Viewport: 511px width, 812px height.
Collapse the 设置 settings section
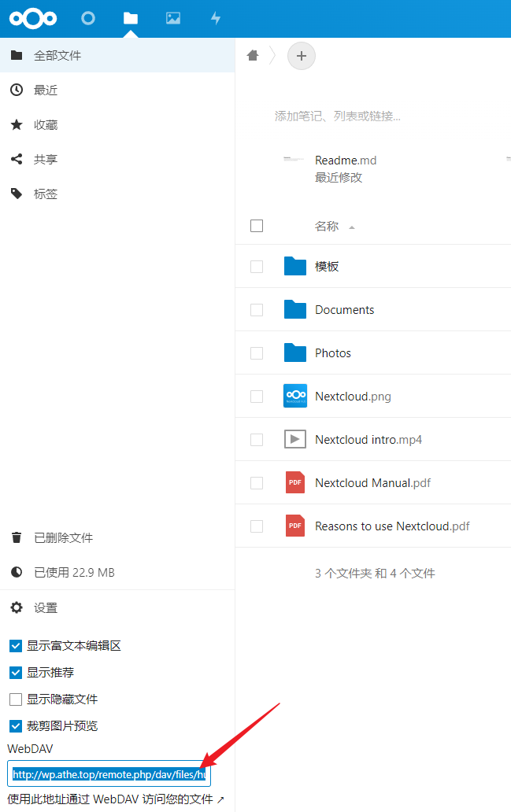click(117, 608)
